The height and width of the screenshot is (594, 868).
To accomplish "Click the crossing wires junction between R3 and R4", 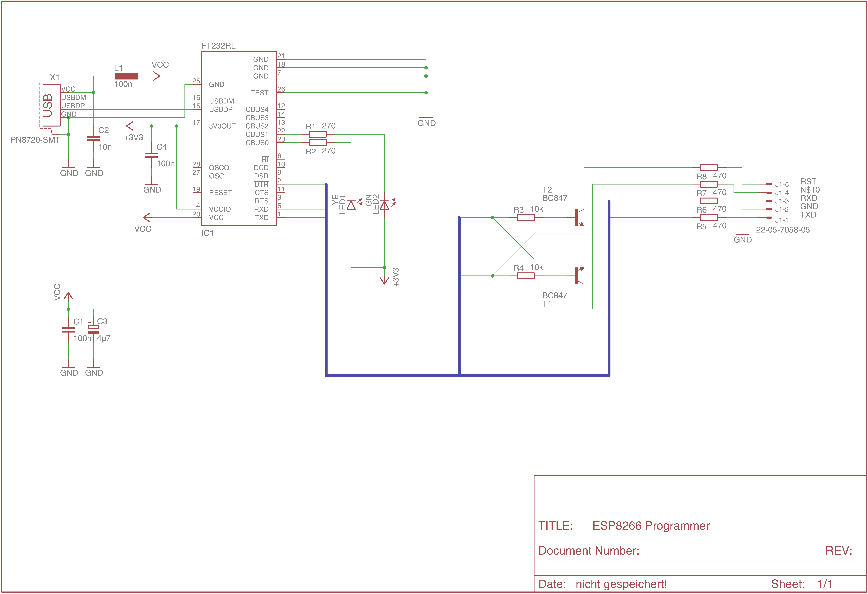I will point(522,247).
